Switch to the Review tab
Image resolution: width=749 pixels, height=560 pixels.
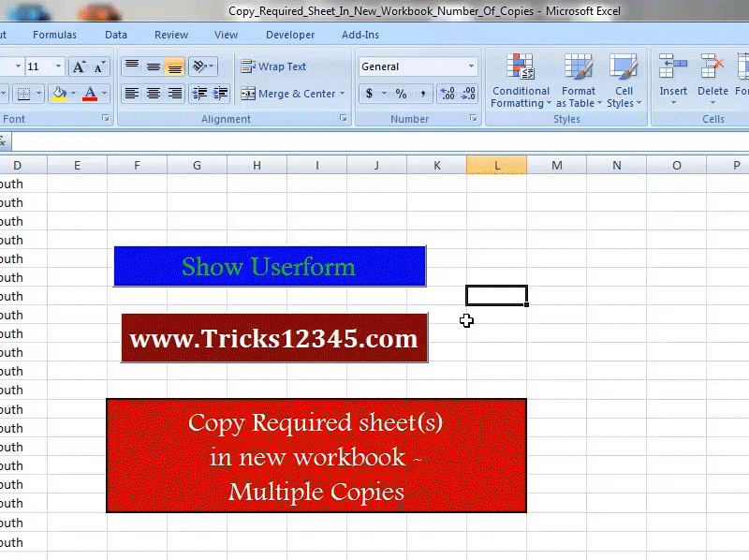click(171, 35)
